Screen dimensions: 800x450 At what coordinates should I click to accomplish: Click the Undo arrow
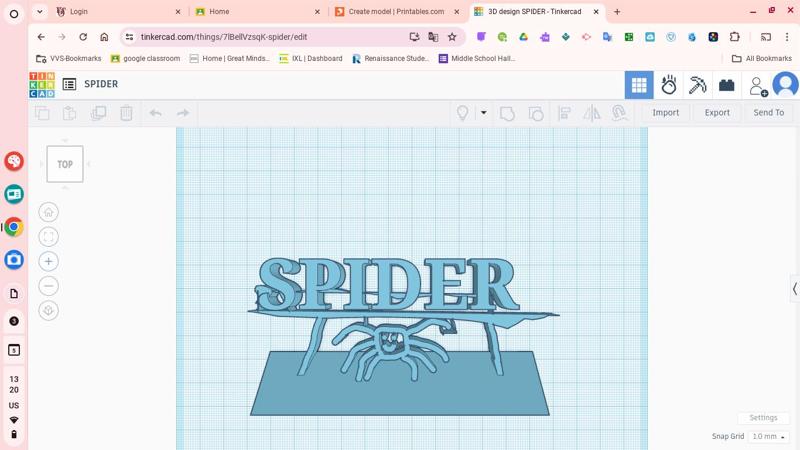(x=156, y=113)
